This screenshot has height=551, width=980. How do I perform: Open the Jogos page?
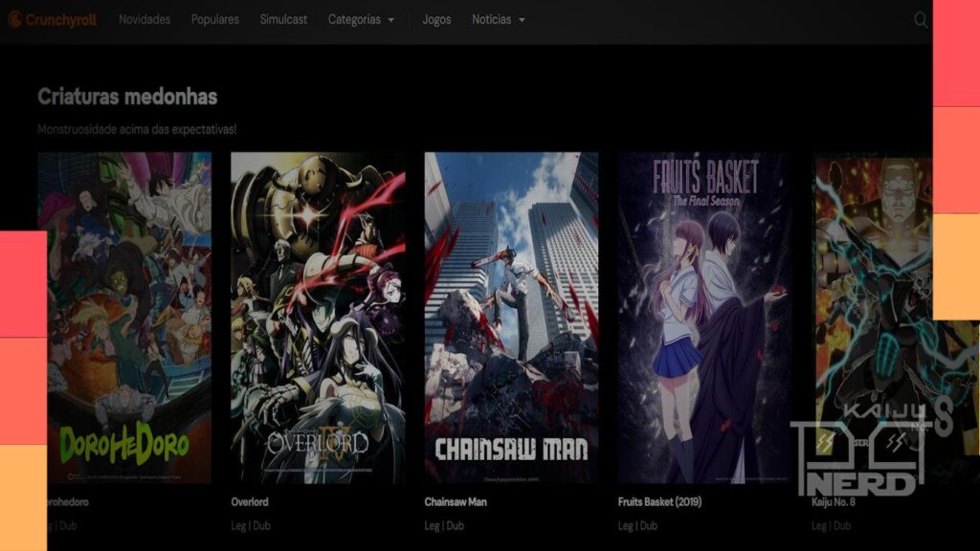[436, 20]
